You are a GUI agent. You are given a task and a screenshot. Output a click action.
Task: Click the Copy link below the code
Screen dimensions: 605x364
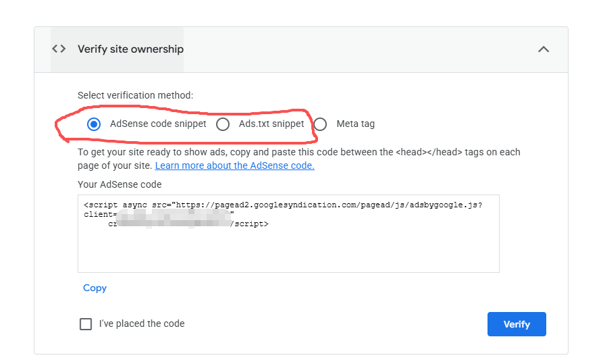(95, 288)
